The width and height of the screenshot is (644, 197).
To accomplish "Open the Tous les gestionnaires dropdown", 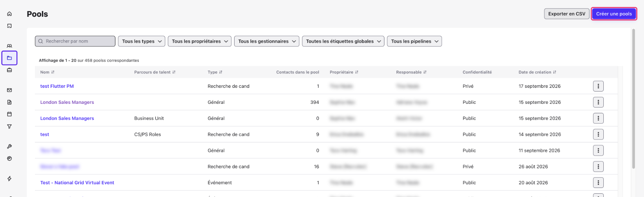I will point(267,41).
